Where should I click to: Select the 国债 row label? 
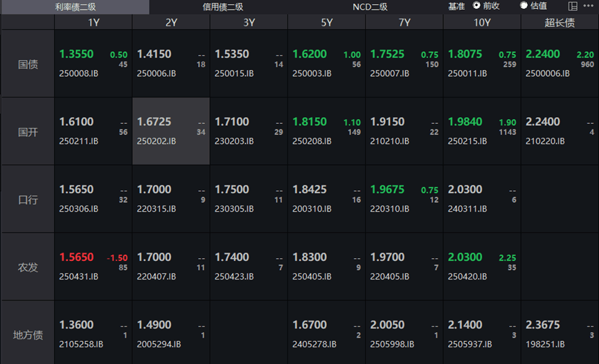pos(28,64)
